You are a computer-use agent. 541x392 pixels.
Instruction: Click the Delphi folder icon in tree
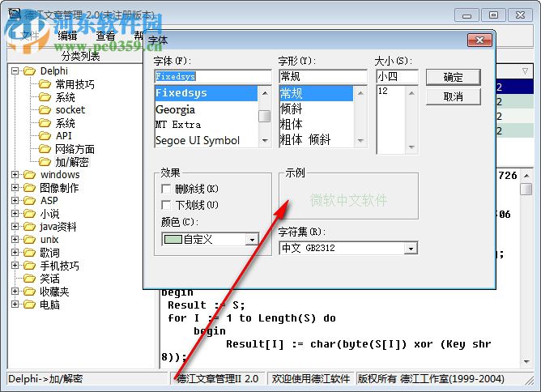pos(30,71)
